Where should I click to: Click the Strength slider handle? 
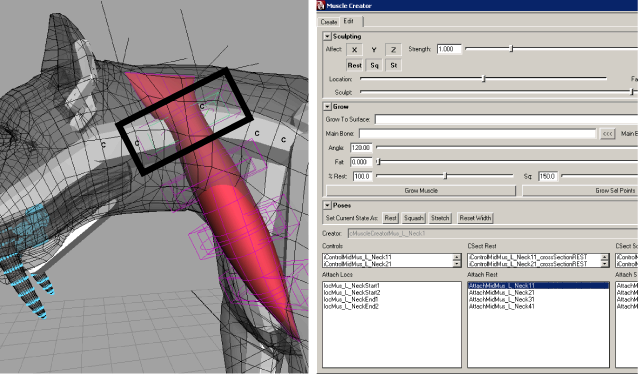511,49
